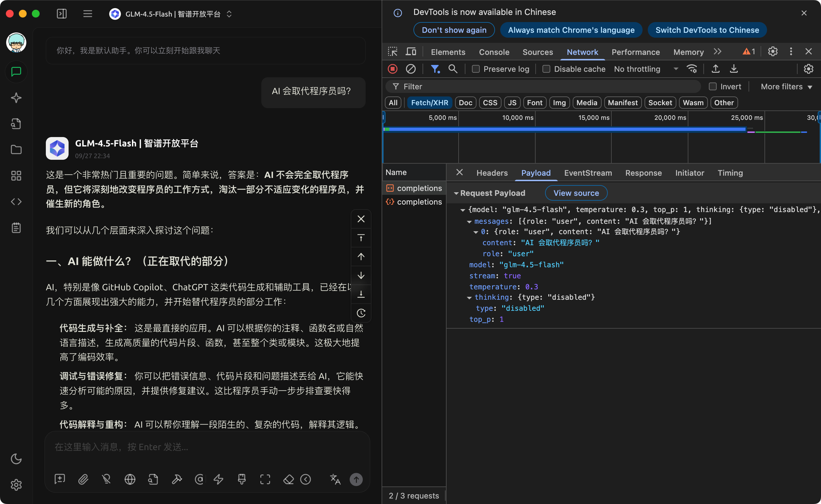Switch to the Performance tab
Viewport: 821px width, 504px height.
(635, 52)
